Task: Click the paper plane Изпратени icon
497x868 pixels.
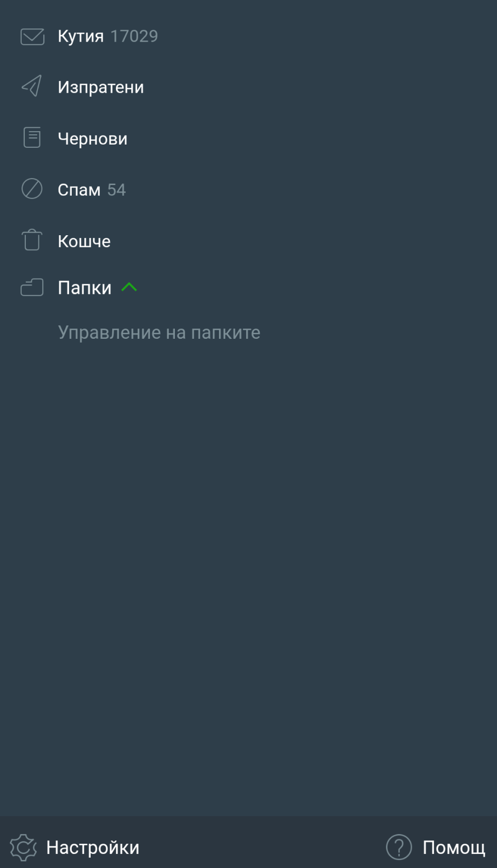Action: 32,86
